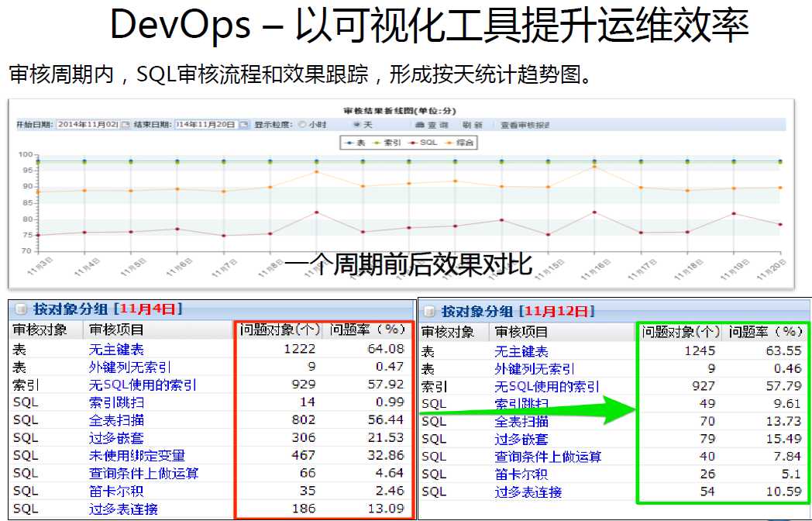Click the SQL data point for 11月3日

(38, 236)
